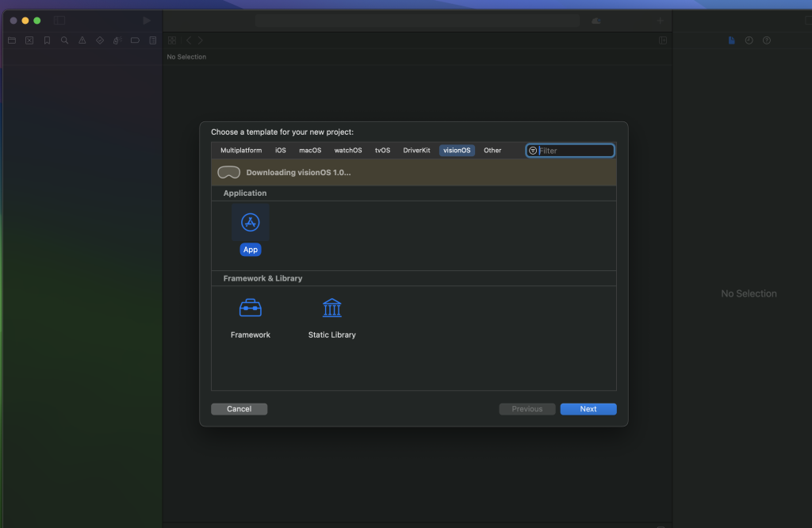The width and height of the screenshot is (812, 528).
Task: Open the History inspector clock icon
Action: pos(749,40)
